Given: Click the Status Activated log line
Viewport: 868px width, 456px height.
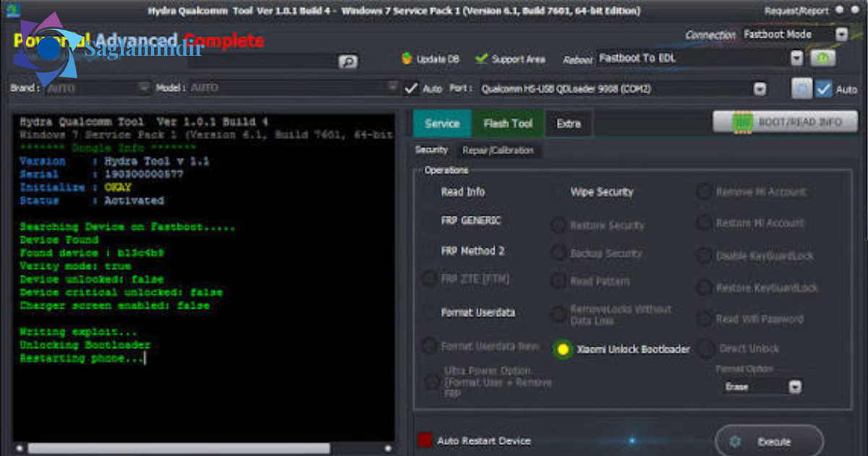Looking at the screenshot, I should [x=92, y=200].
